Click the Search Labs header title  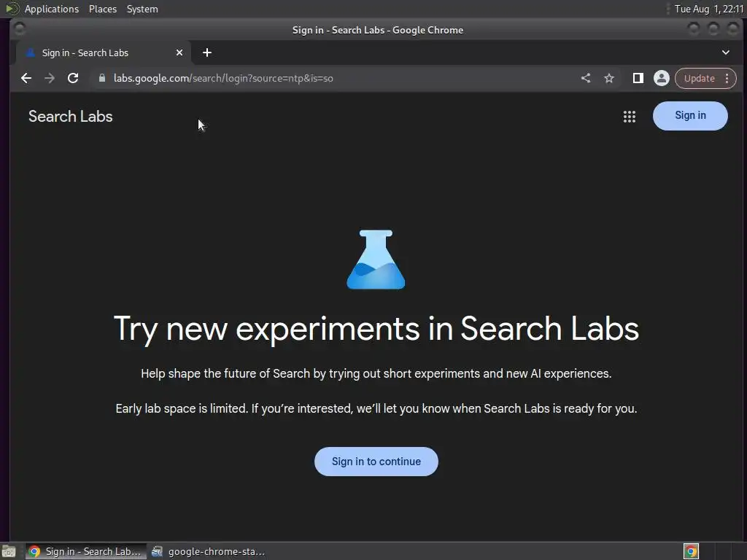(x=71, y=117)
